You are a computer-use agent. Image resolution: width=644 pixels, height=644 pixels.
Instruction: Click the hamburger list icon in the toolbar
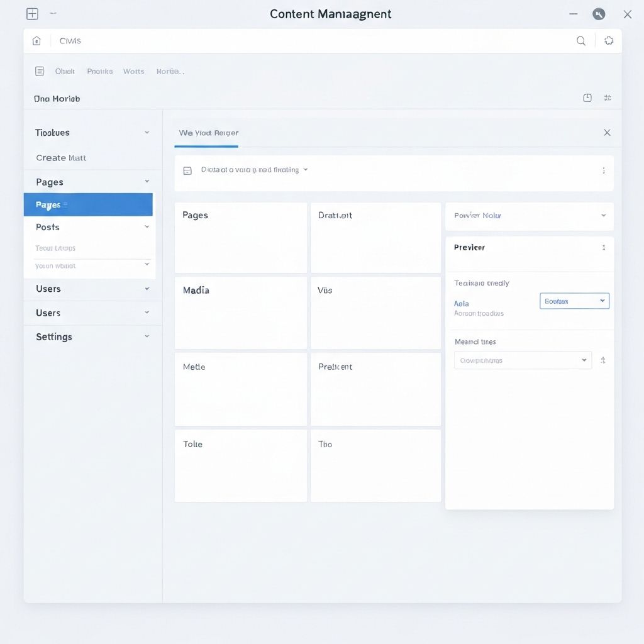click(39, 70)
